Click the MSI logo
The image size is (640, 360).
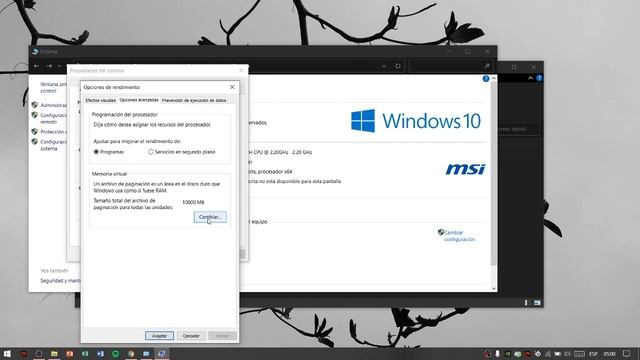[465, 169]
